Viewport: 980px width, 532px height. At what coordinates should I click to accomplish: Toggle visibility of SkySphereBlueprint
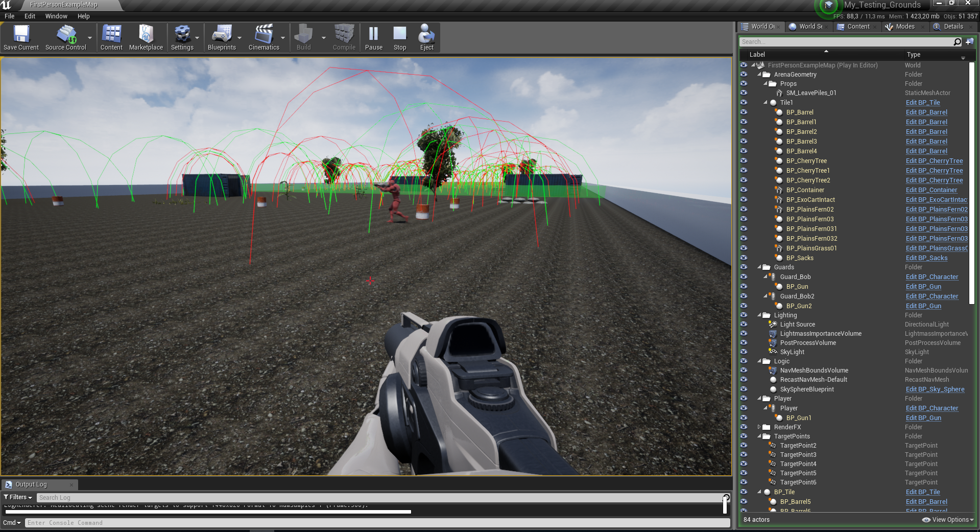coord(744,389)
